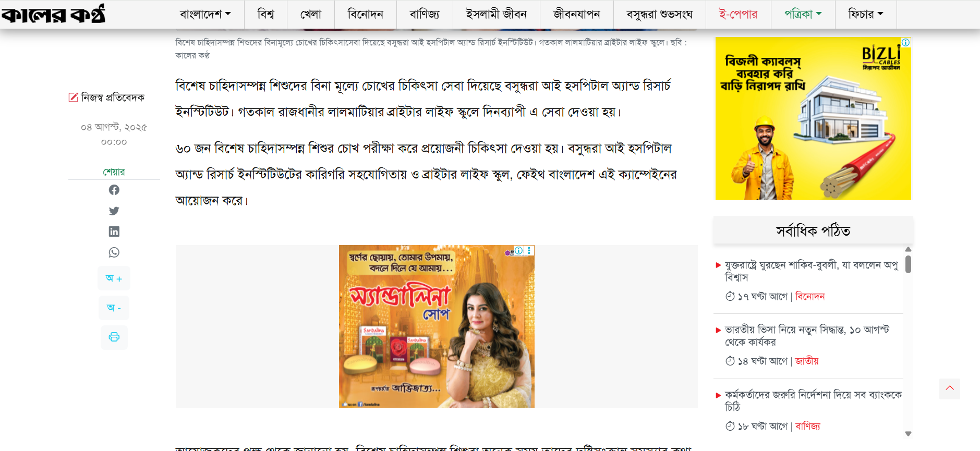Viewport: 980px width, 451px height.
Task: Open the ইসলামী জীবন menu section
Action: [x=496, y=14]
